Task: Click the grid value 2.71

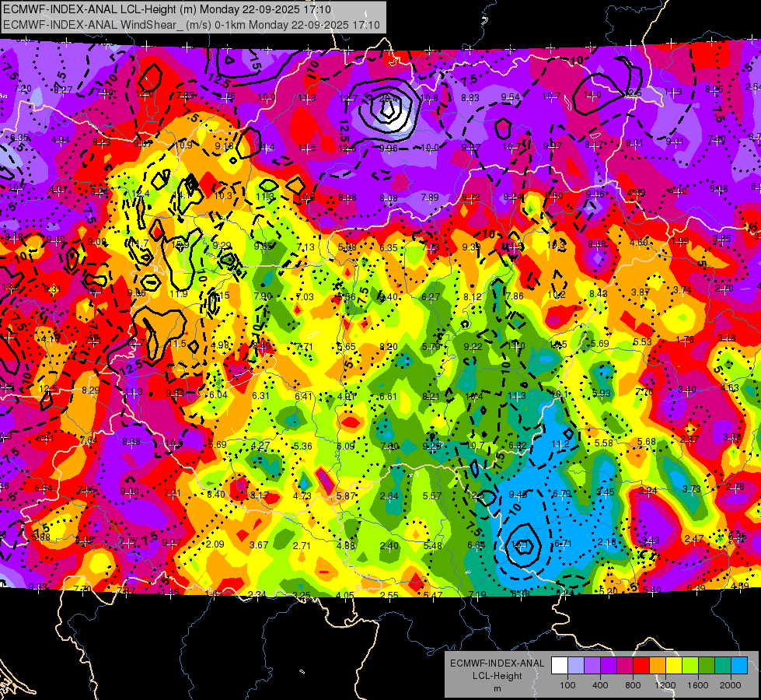Action: point(302,546)
